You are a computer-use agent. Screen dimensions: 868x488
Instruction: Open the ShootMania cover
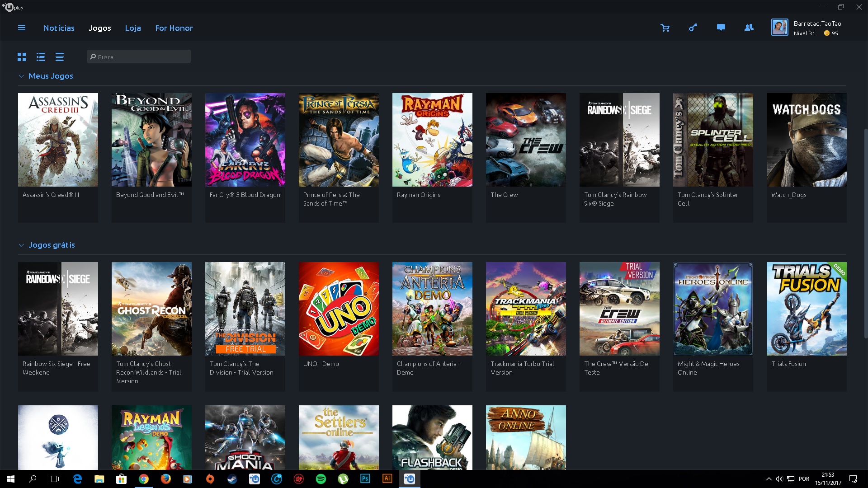point(245,437)
